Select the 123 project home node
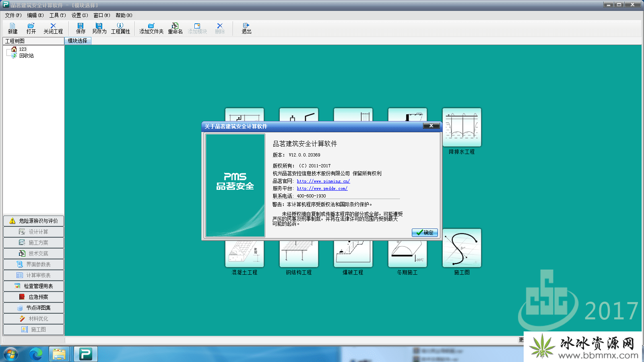 pyautogui.click(x=19, y=49)
